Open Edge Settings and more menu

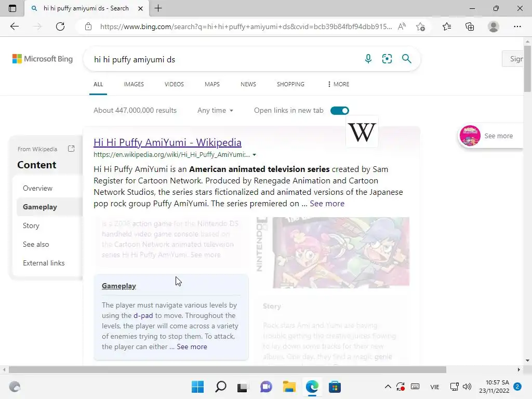point(517,26)
